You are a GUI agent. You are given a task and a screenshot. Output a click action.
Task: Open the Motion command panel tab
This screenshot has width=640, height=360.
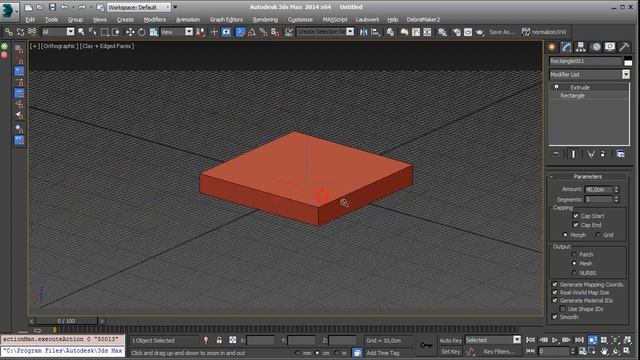pyautogui.click(x=596, y=47)
